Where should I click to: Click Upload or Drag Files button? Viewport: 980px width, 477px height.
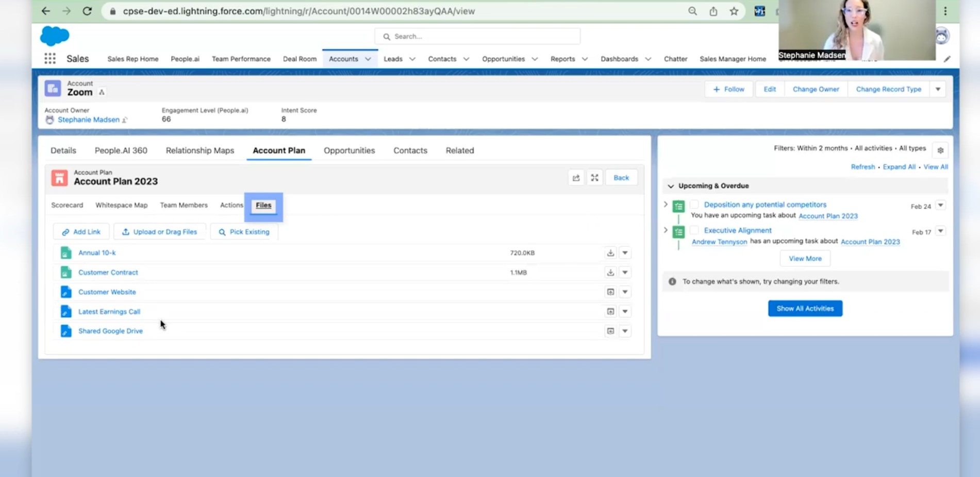pyautogui.click(x=160, y=232)
